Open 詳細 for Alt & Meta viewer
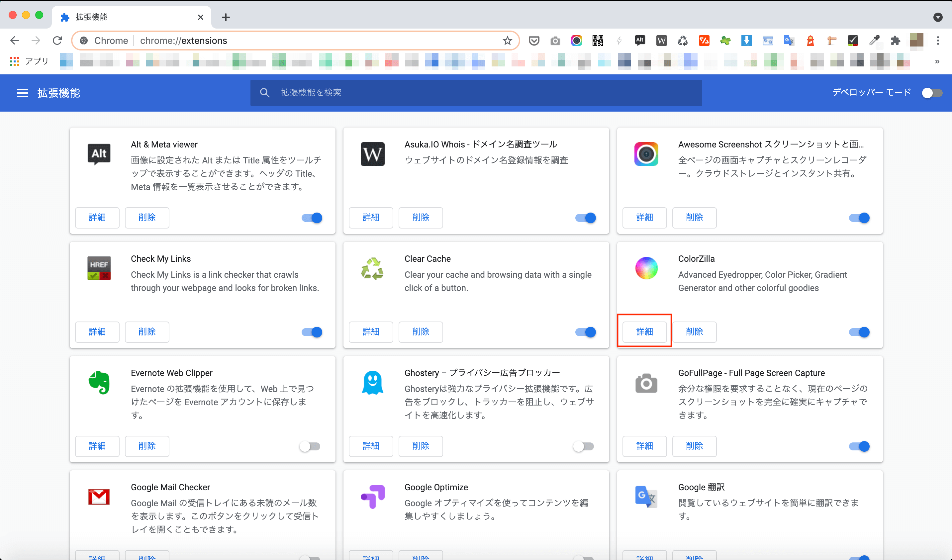This screenshot has height=560, width=952. pos(97,218)
